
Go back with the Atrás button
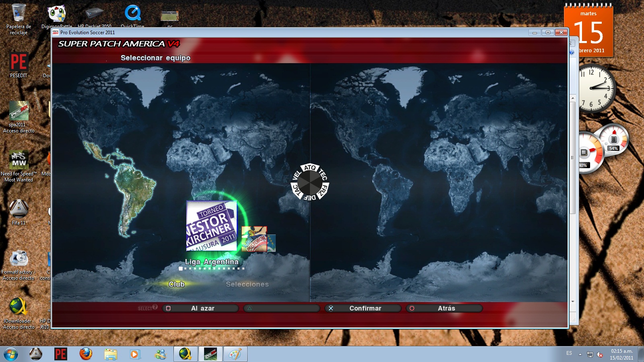coord(444,309)
